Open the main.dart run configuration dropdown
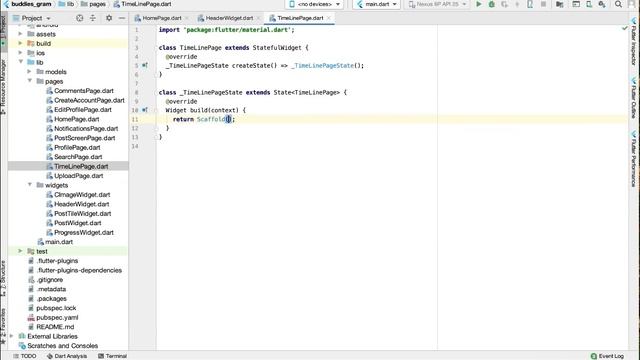 coord(376,4)
